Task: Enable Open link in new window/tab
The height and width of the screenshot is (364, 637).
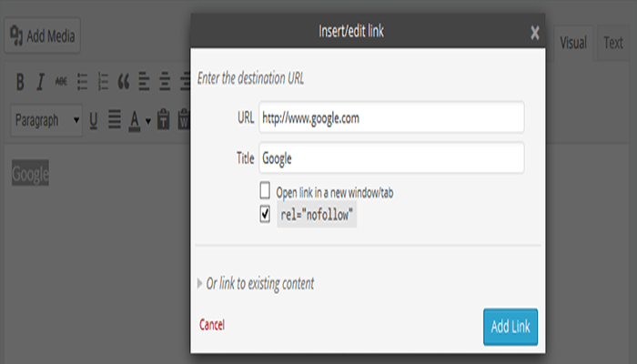Action: pyautogui.click(x=265, y=191)
